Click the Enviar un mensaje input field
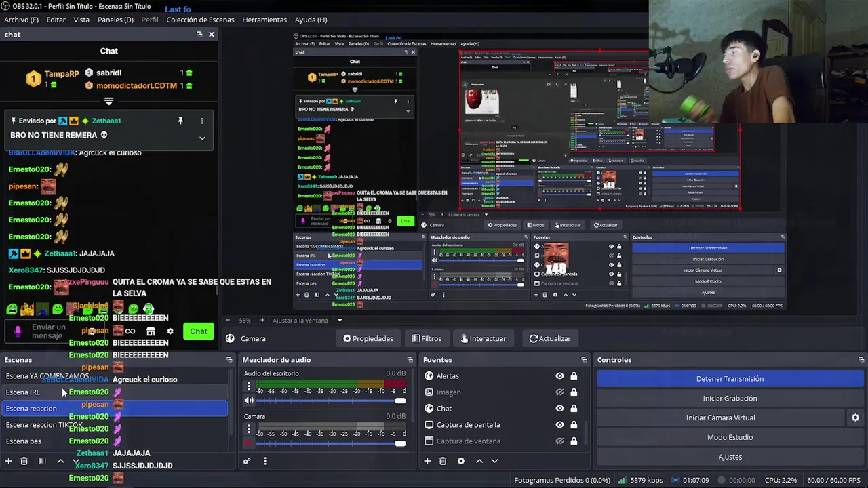Image resolution: width=868 pixels, height=488 pixels. pyautogui.click(x=48, y=331)
